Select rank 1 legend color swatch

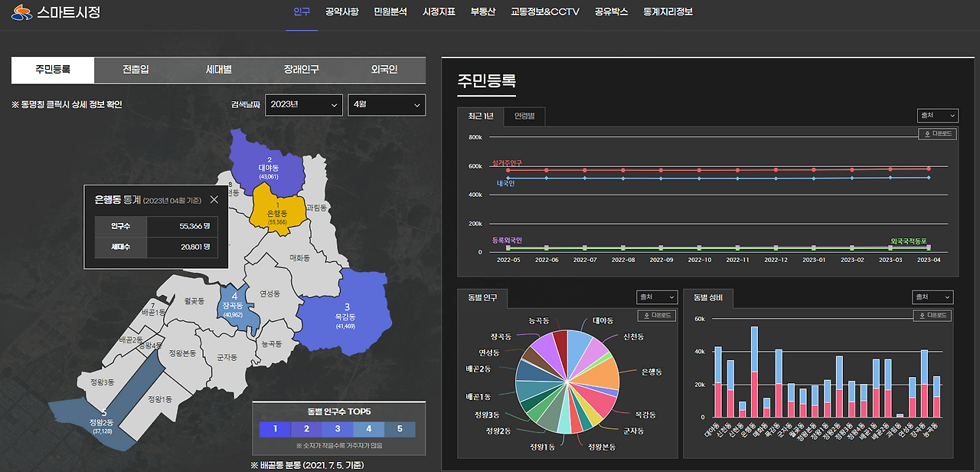(276, 430)
